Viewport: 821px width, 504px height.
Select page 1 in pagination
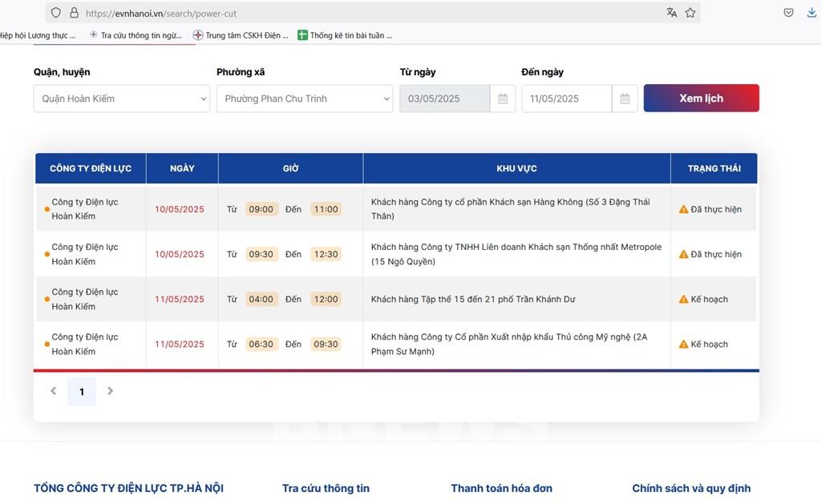pyautogui.click(x=81, y=392)
